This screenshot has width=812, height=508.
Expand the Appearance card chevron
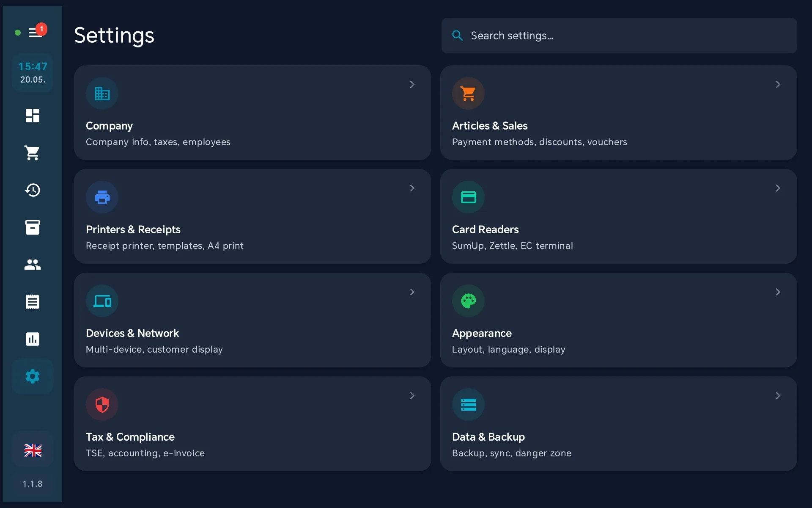coord(778,292)
